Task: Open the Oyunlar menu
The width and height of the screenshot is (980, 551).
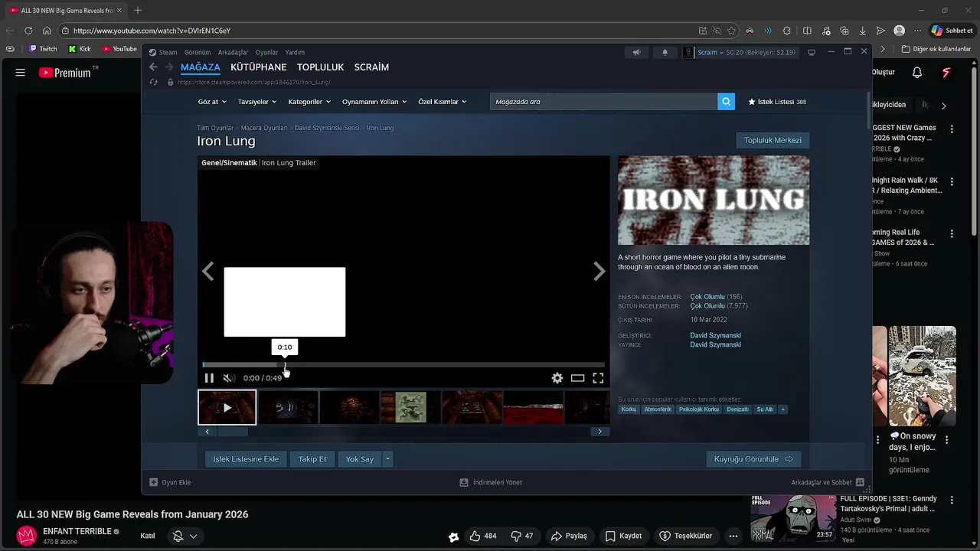Action: [x=266, y=53]
